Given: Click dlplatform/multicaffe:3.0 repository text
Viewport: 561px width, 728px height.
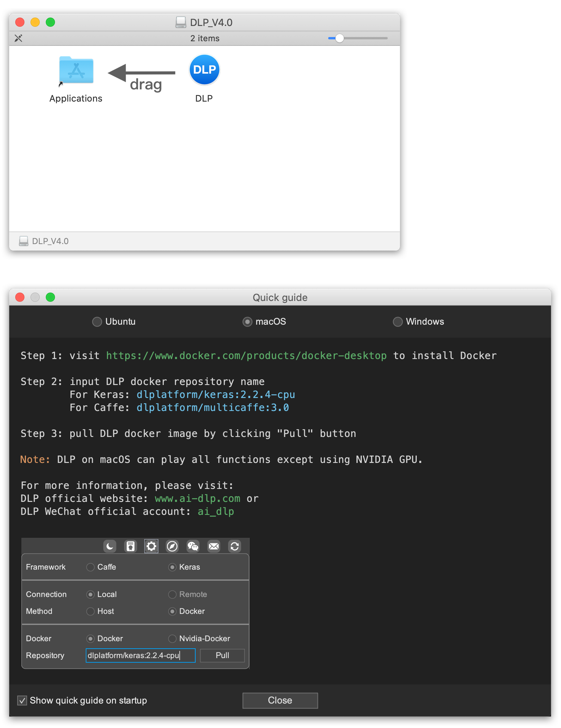Looking at the screenshot, I should pyautogui.click(x=213, y=408).
